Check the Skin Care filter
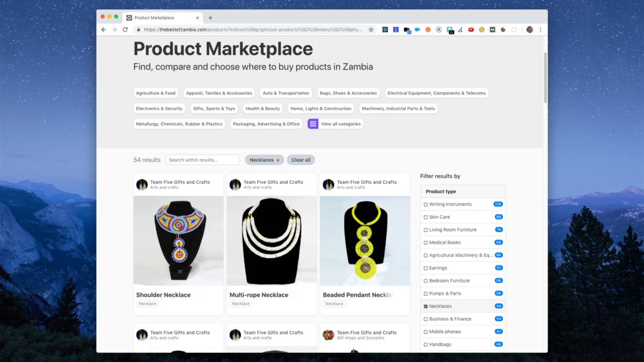Image resolution: width=644 pixels, height=362 pixels. (x=426, y=217)
